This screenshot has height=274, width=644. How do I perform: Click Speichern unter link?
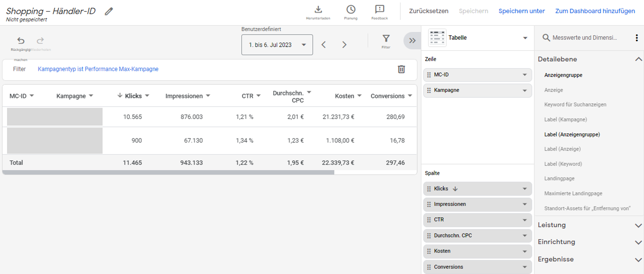(521, 11)
